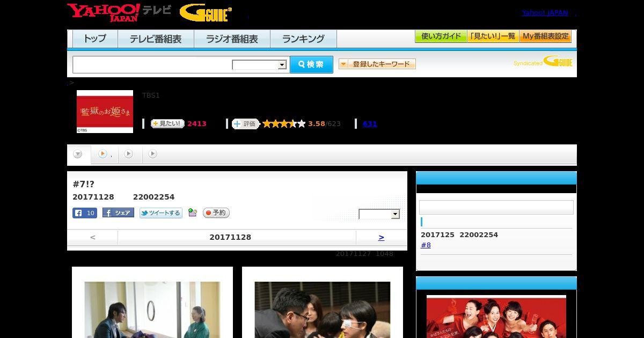Open My番組表設定

pos(545,36)
